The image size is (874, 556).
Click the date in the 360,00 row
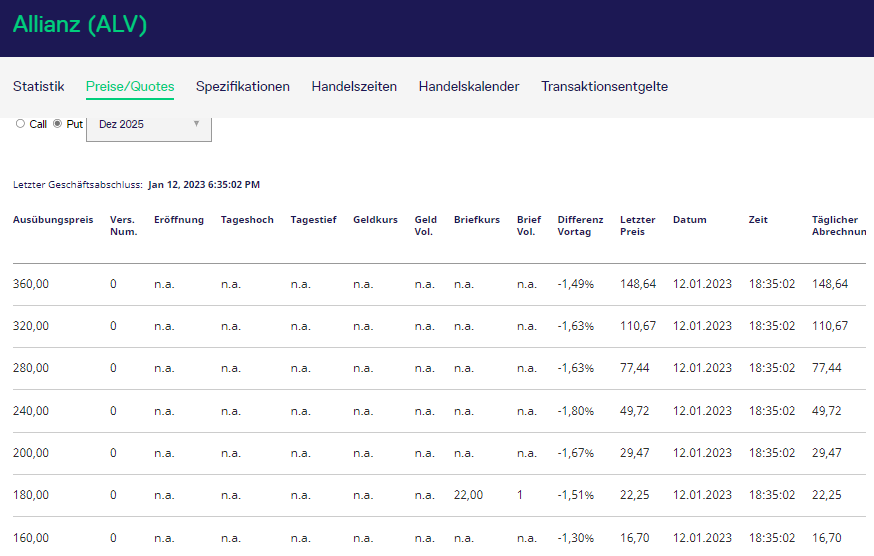tap(702, 284)
